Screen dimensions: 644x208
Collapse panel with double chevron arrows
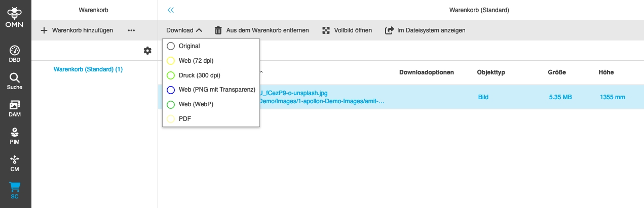(171, 10)
